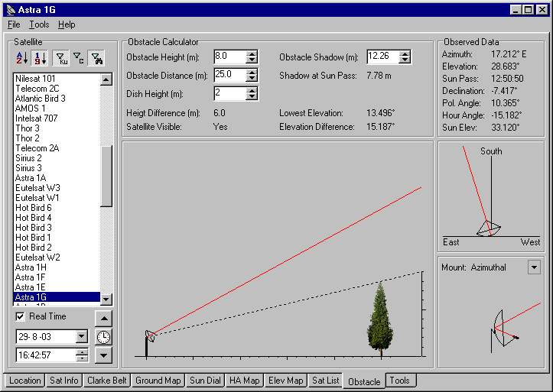The width and height of the screenshot is (553, 392).
Task: Click the filter with binoculars icon
Action: coord(96,58)
